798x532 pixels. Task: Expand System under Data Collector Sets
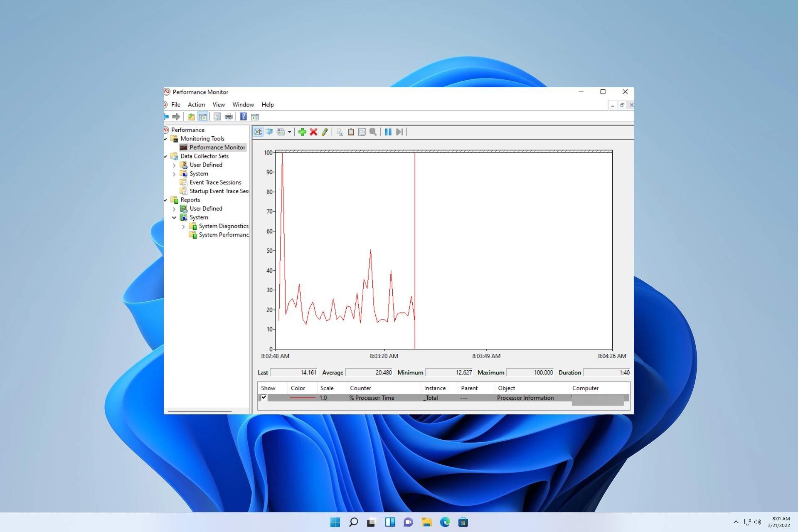[175, 174]
